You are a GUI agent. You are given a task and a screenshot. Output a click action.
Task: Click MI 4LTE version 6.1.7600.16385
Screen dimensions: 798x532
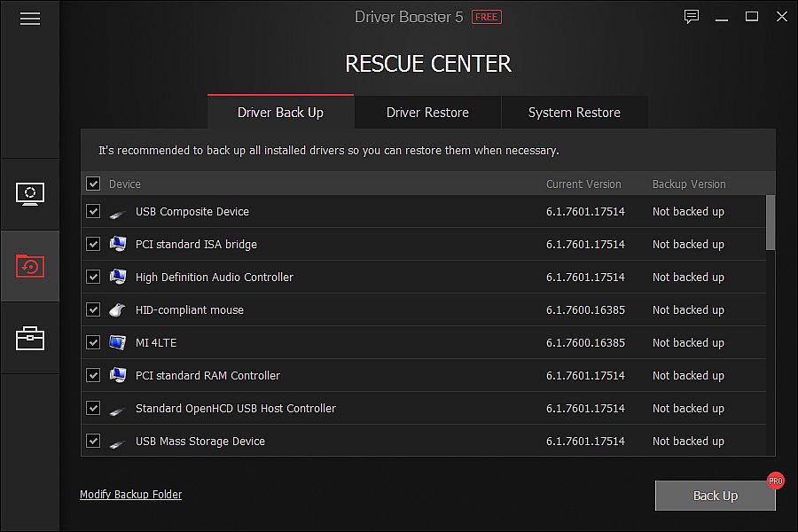click(x=585, y=342)
